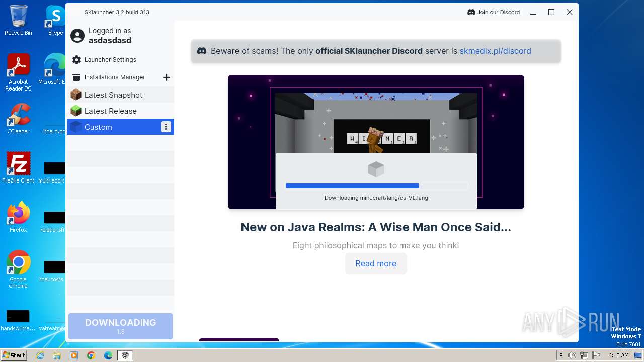Click the DOWNLOADING 1.8 button

click(x=120, y=326)
